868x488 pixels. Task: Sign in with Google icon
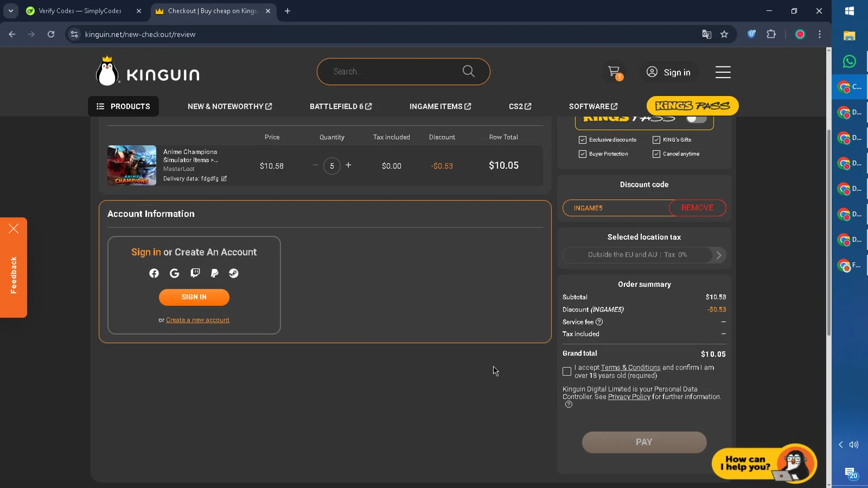174,273
